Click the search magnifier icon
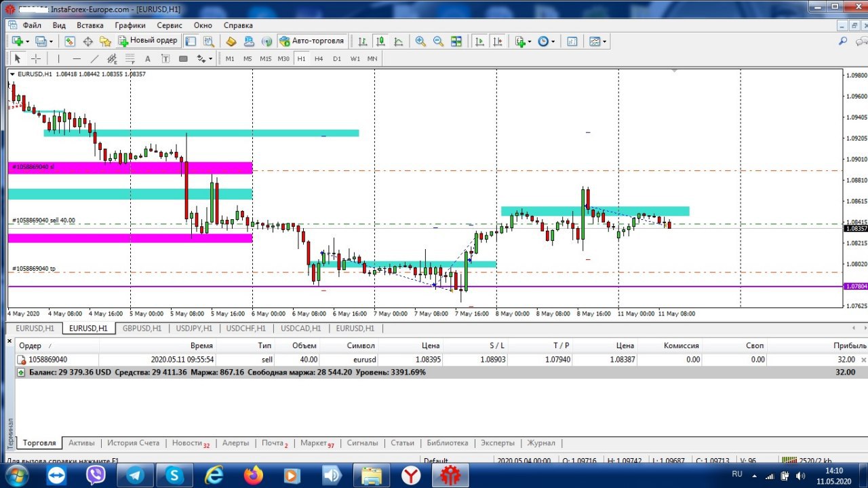868x488 pixels. [x=843, y=41]
